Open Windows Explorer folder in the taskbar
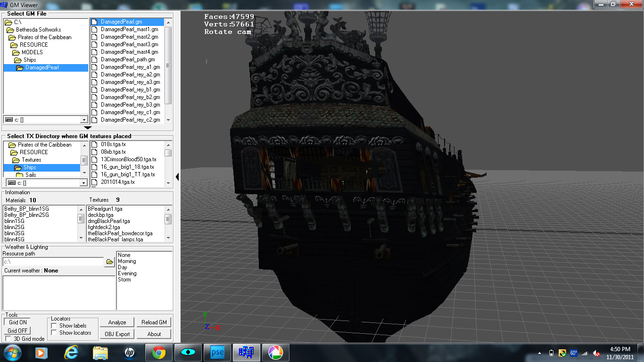The image size is (644, 362). pyautogui.click(x=100, y=353)
